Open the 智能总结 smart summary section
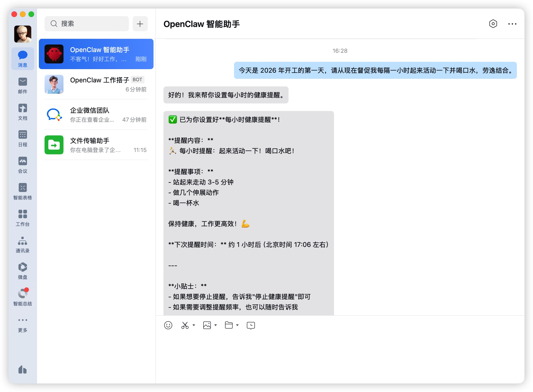The width and height of the screenshot is (533, 392). point(23,297)
